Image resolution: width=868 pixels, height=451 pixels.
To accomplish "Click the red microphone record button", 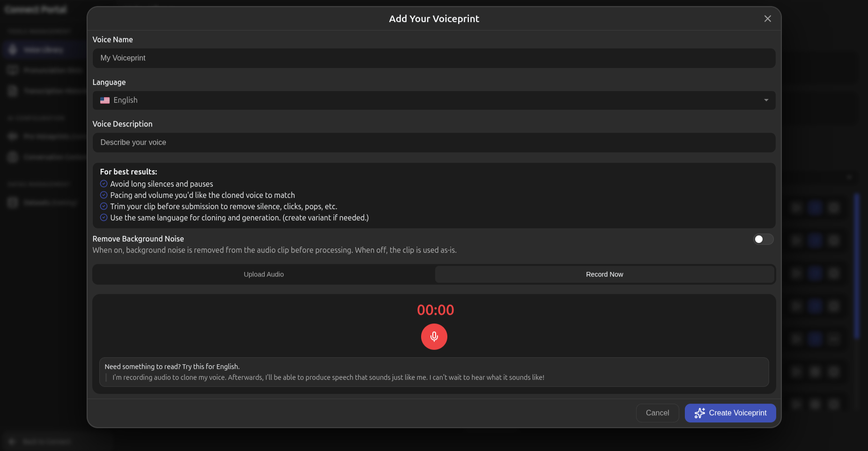I will point(434,337).
